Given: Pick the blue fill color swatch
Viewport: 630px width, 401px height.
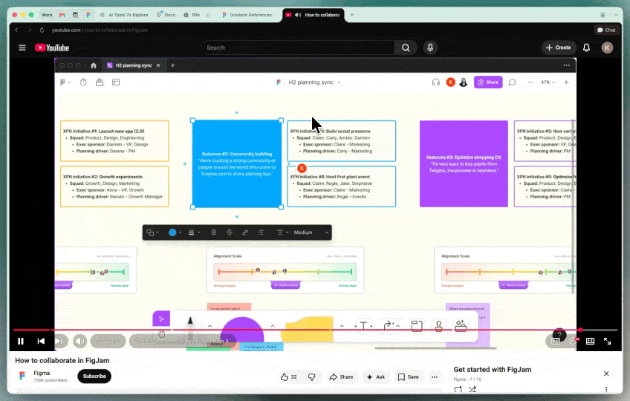Looking at the screenshot, I should pyautogui.click(x=172, y=232).
